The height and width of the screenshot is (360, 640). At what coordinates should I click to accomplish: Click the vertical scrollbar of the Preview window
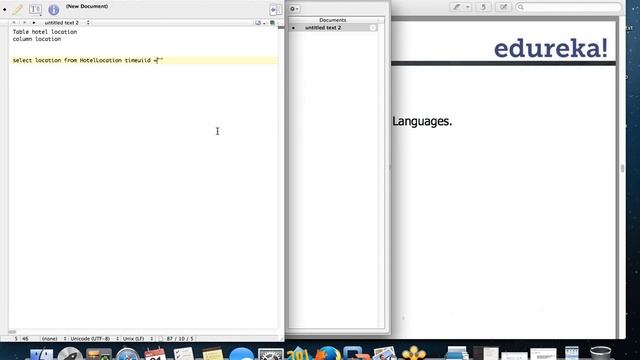pos(622,168)
